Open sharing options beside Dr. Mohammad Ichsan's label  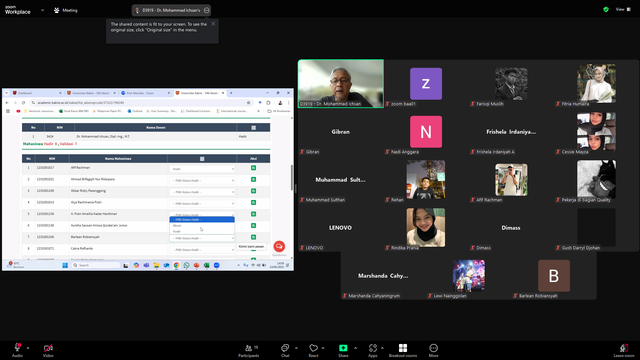point(207,10)
